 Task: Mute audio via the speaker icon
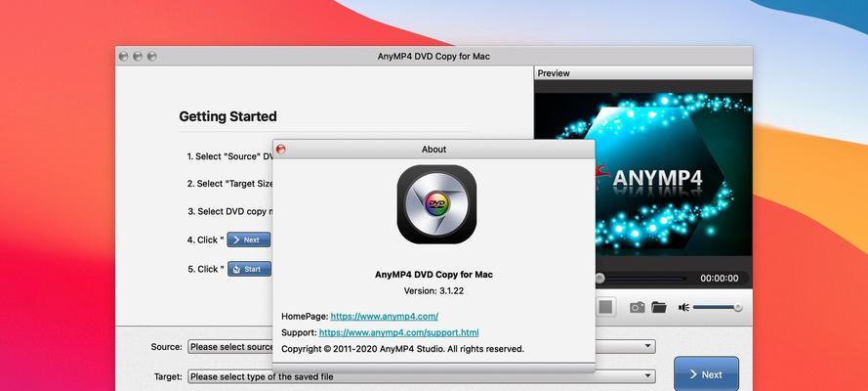(x=683, y=307)
